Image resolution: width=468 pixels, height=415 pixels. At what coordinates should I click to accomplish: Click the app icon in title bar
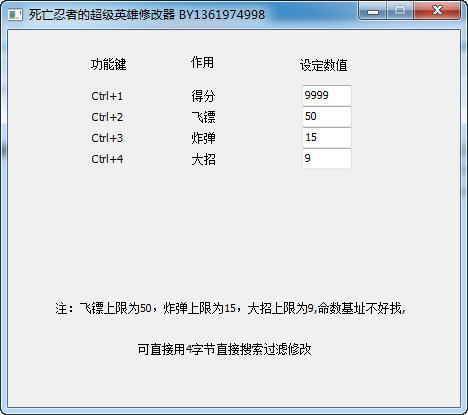coord(15,15)
